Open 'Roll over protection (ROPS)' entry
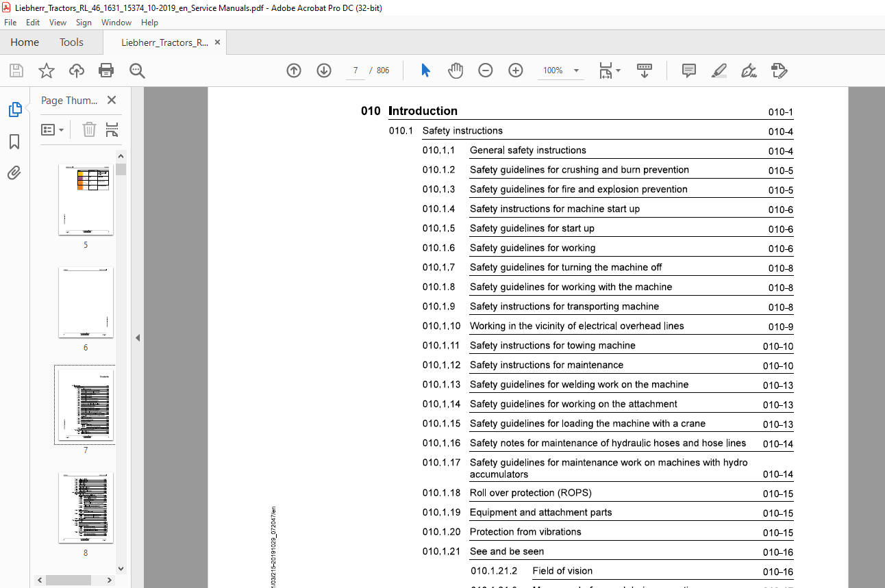Screen dimensions: 885x588 tap(531, 493)
